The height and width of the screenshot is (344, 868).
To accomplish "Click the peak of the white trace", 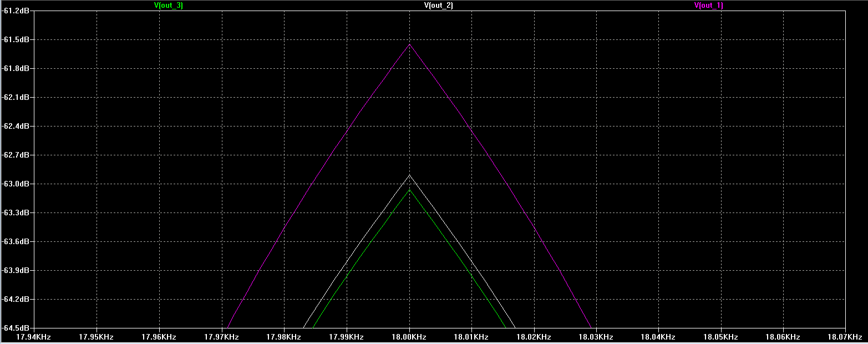I will pyautogui.click(x=410, y=175).
